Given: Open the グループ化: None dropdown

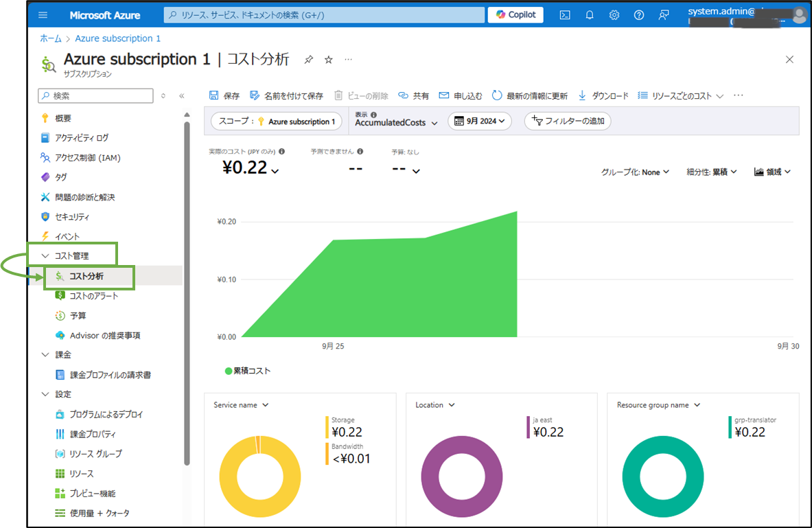Looking at the screenshot, I should click(x=635, y=172).
